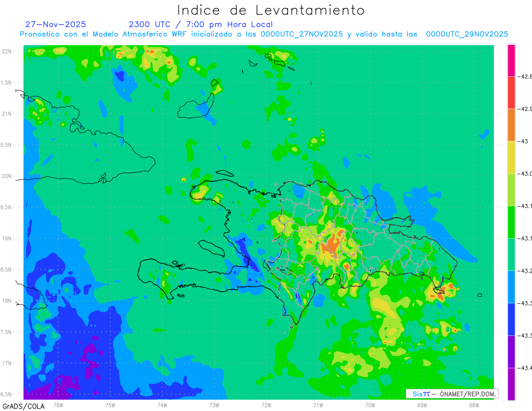Click the '0.5N' latitude label
This screenshot has height=411, width=532.
coord(6,145)
